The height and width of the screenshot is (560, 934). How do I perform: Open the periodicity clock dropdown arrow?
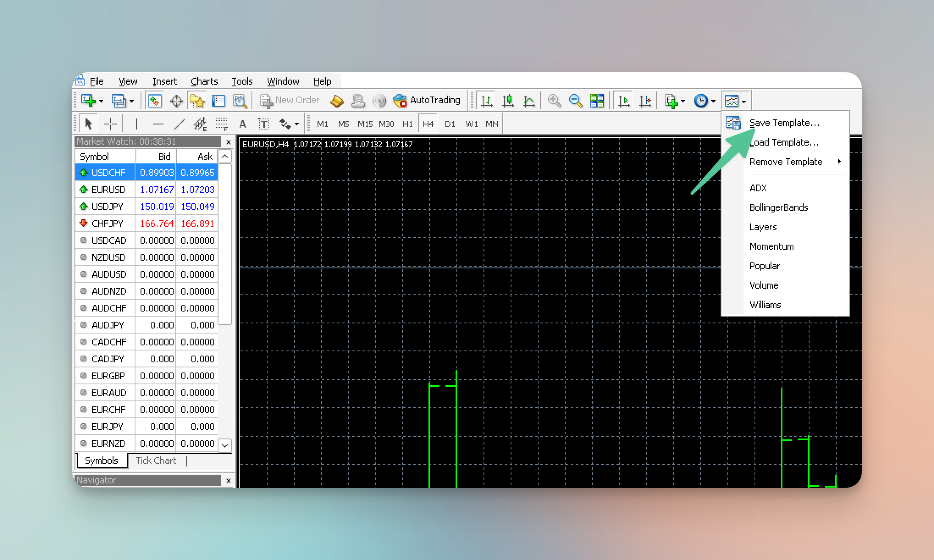pos(713,101)
